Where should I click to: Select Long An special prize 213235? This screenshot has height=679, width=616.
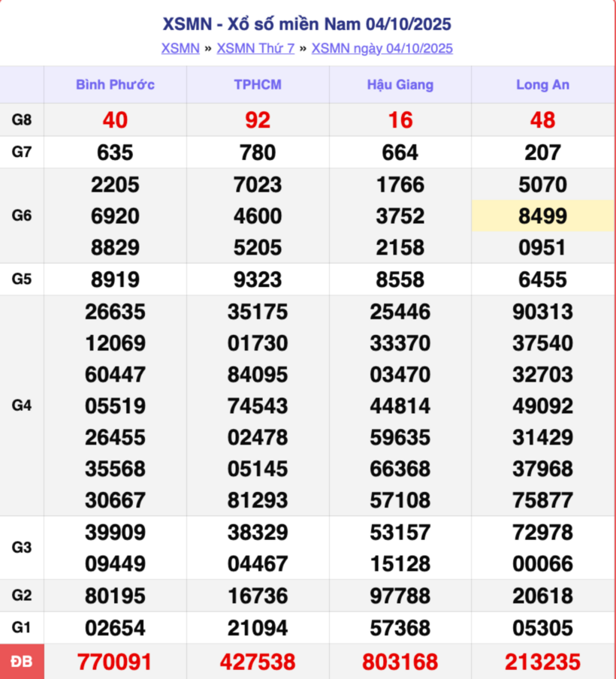click(542, 662)
